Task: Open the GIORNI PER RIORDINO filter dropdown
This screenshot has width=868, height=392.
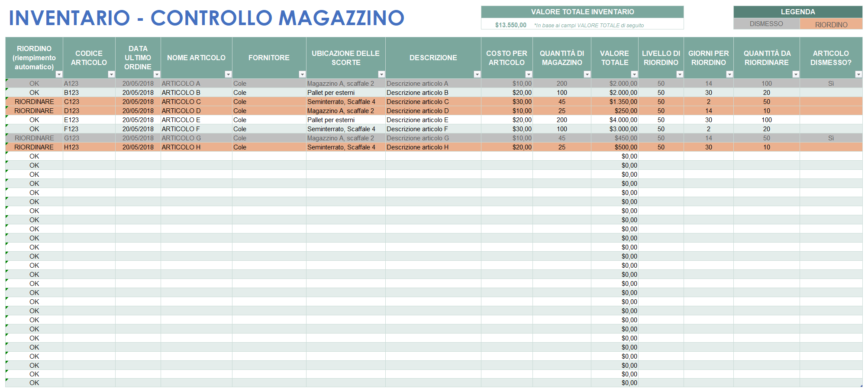Action: [x=729, y=75]
